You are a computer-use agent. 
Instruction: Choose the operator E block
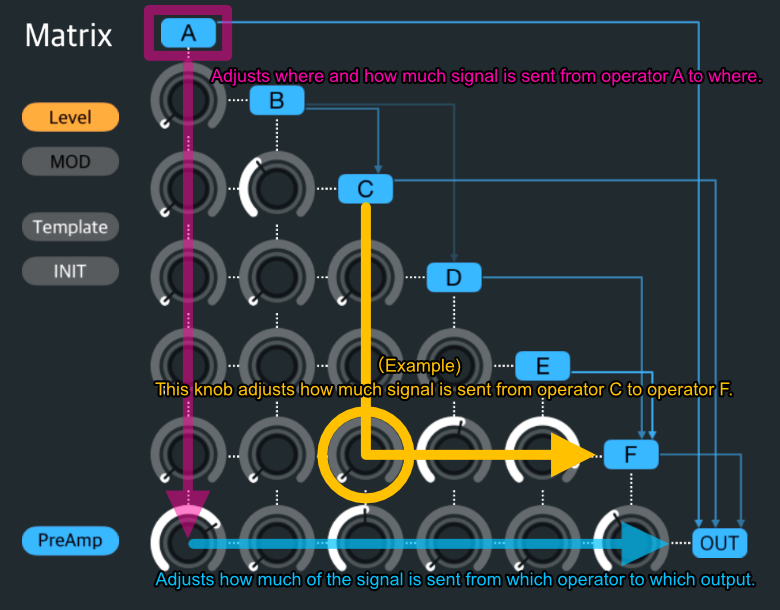(542, 365)
